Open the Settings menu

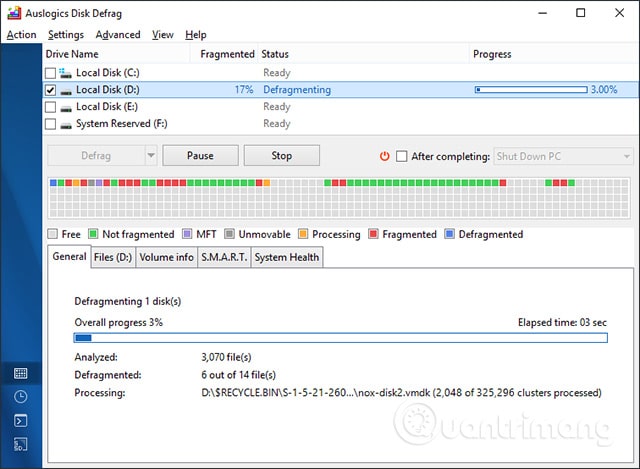click(66, 35)
